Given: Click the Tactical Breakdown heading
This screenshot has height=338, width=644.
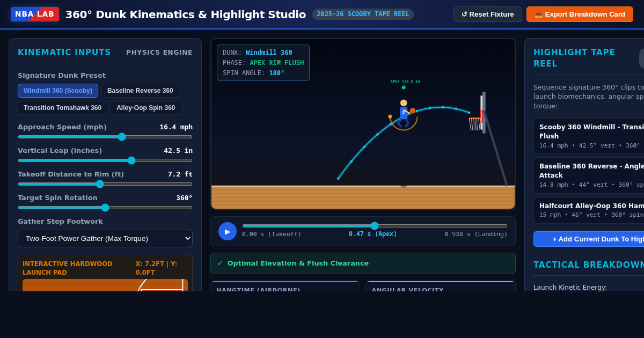Looking at the screenshot, I should click(589, 265).
